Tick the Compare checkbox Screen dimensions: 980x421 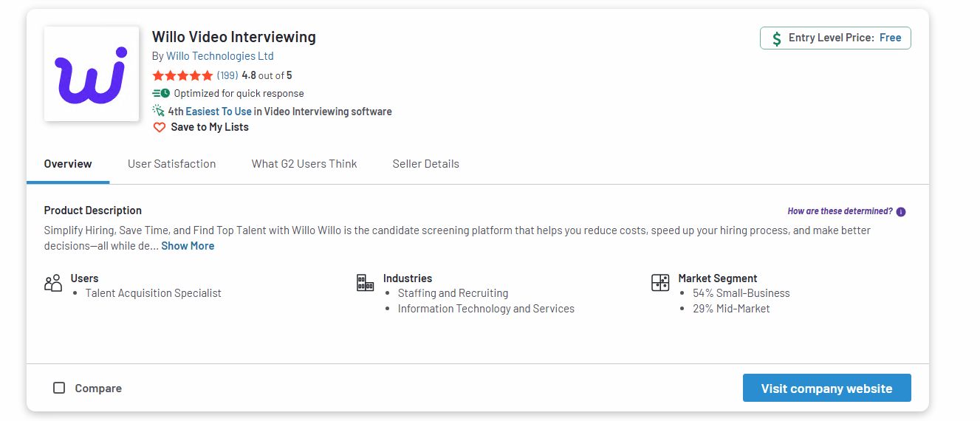(x=59, y=388)
